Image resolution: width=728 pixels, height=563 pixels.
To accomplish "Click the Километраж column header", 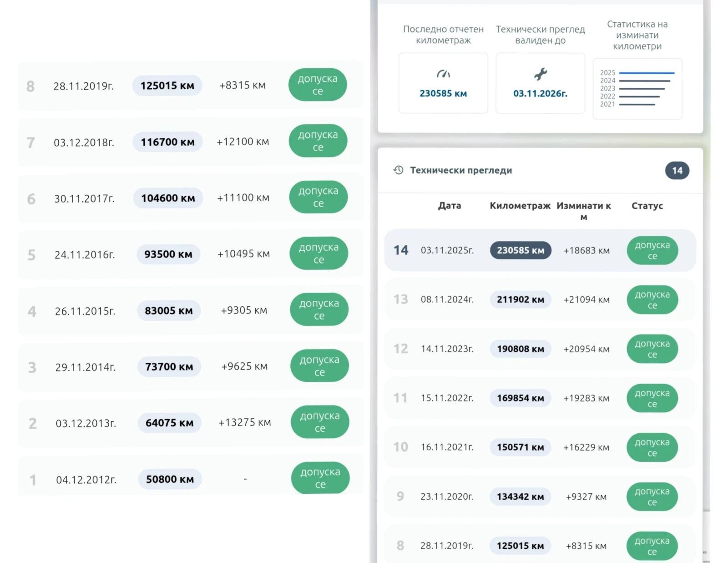I will point(520,206).
